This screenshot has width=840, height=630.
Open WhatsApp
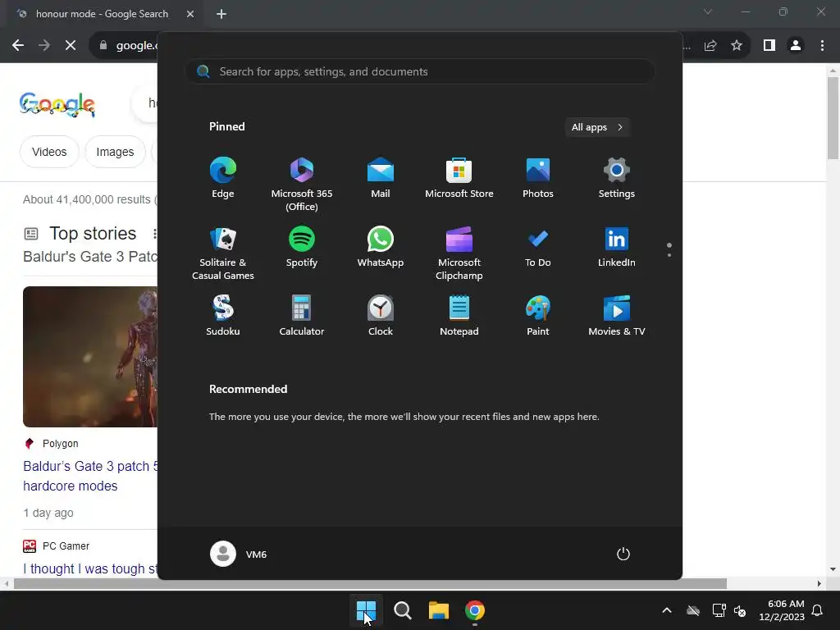pos(381,247)
